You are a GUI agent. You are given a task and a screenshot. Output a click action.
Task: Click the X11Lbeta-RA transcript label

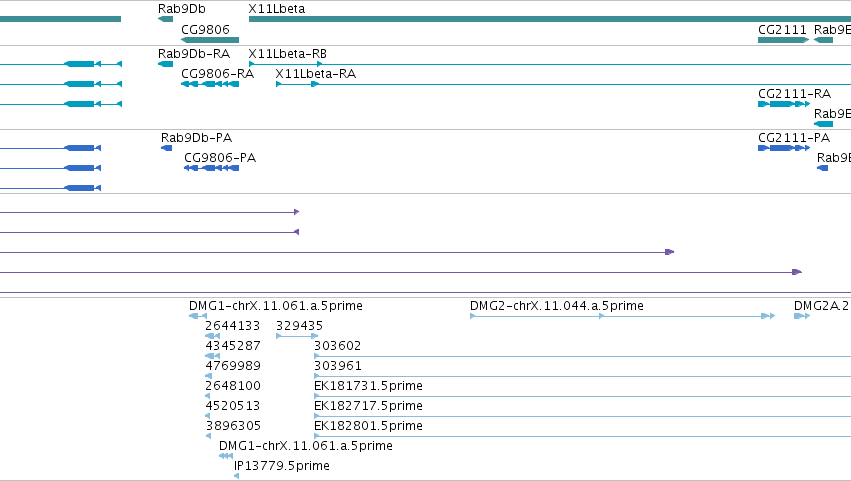tap(315, 74)
